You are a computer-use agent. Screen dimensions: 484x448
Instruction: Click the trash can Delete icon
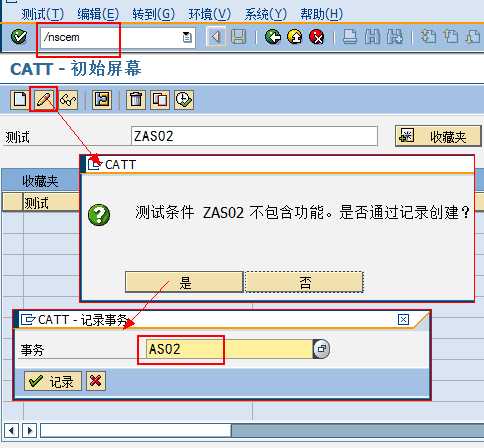(136, 99)
